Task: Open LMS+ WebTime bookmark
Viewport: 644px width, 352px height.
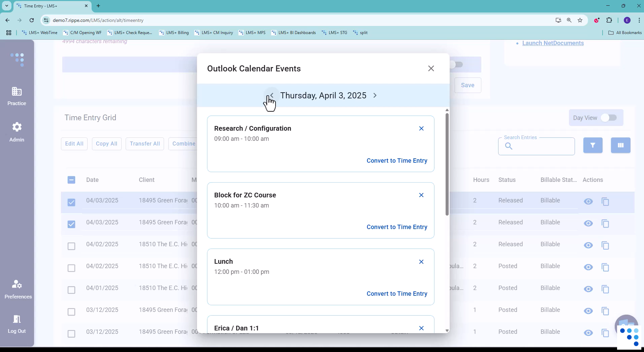Action: tap(39, 33)
